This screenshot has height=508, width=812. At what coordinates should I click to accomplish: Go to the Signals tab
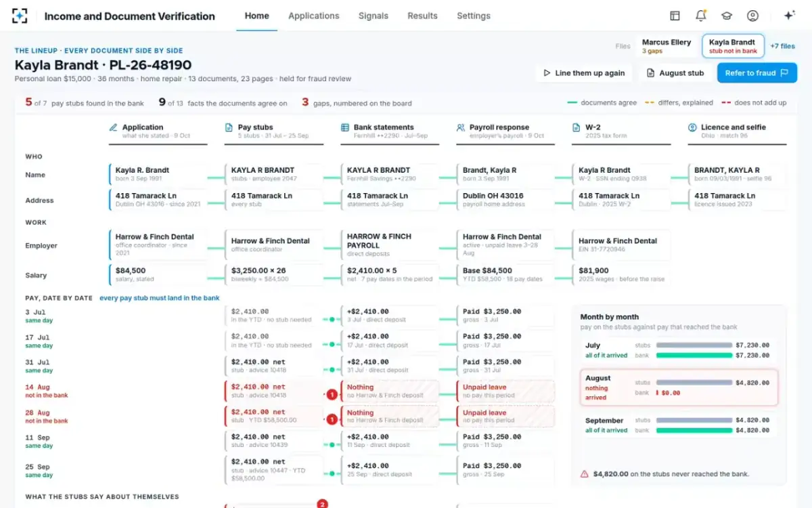coord(374,16)
